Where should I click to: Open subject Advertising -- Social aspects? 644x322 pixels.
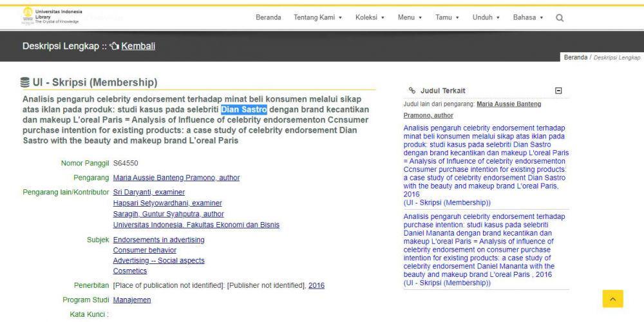pyautogui.click(x=158, y=260)
